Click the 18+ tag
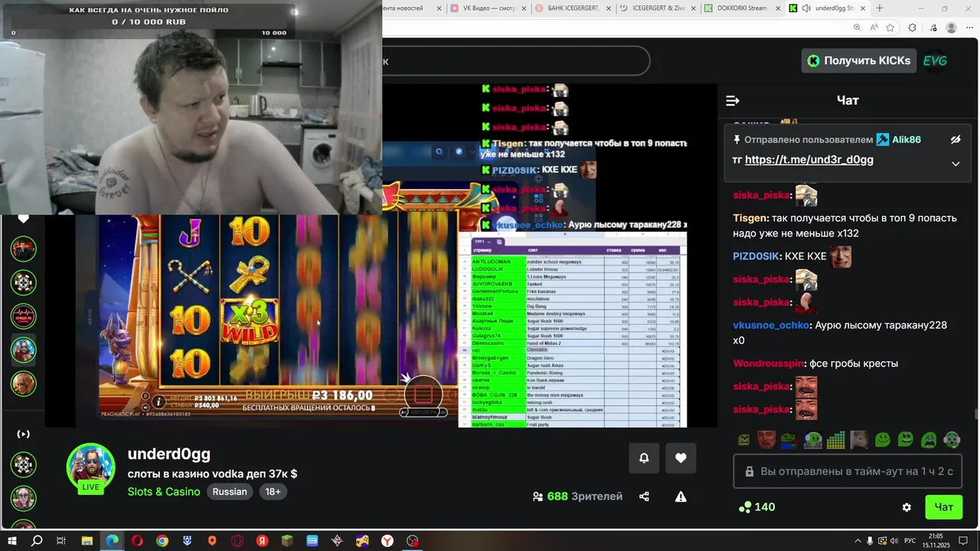The height and width of the screenshot is (551, 980). [273, 491]
